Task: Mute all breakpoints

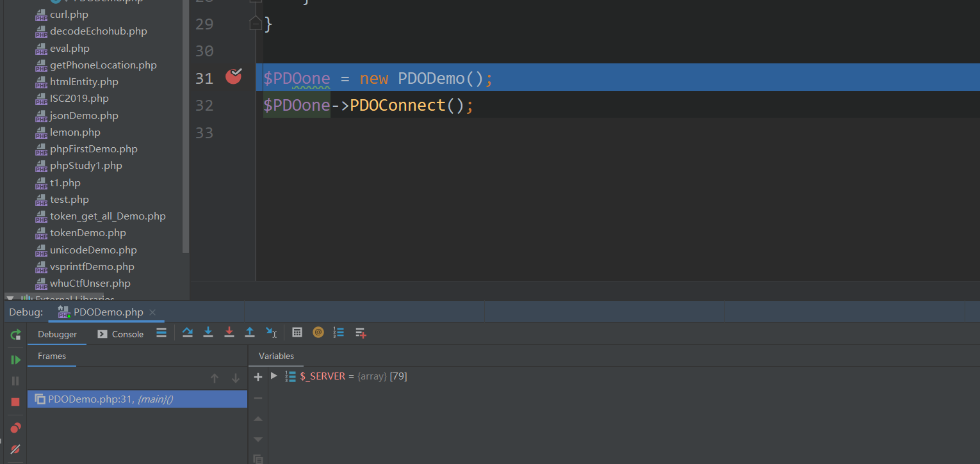Action: pos(15,449)
